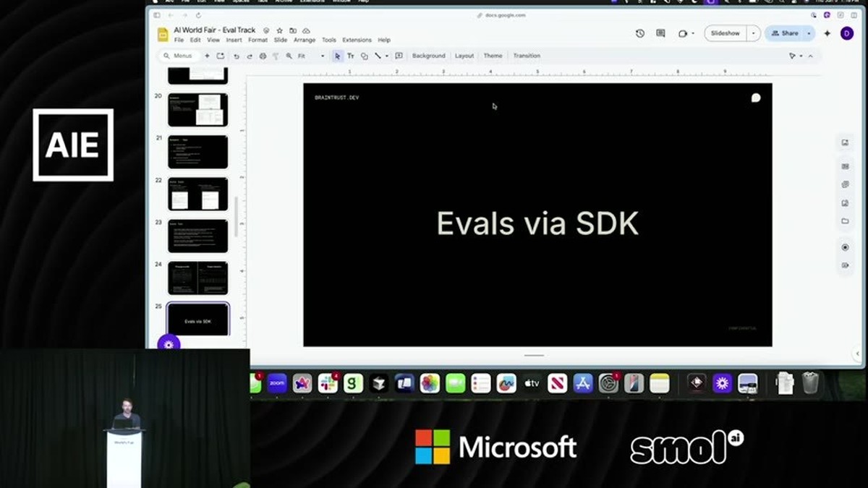868x488 pixels.
Task: Open the D account avatar
Action: tap(847, 33)
